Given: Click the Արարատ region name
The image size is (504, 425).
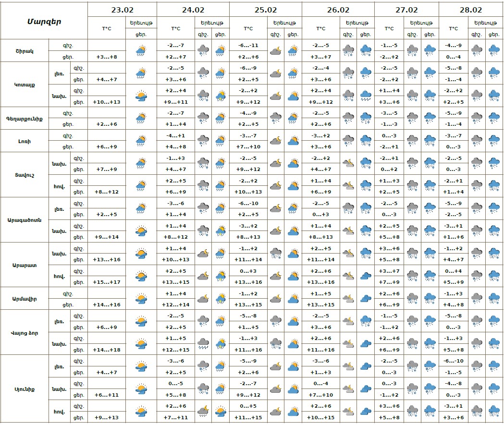Looking at the screenshot, I should click(25, 265).
